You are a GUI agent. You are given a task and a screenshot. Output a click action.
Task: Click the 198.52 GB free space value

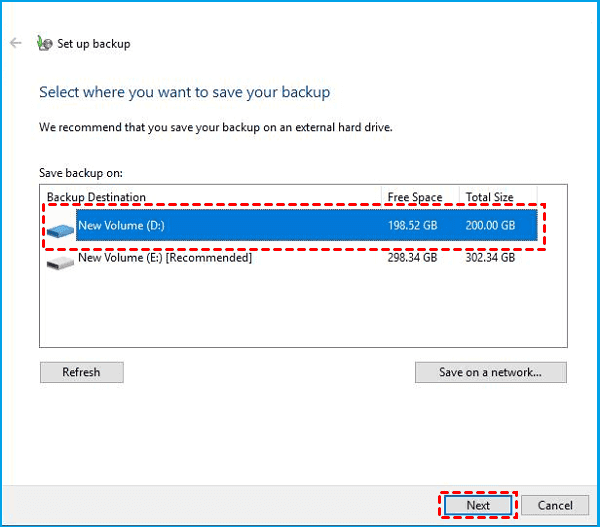click(412, 226)
